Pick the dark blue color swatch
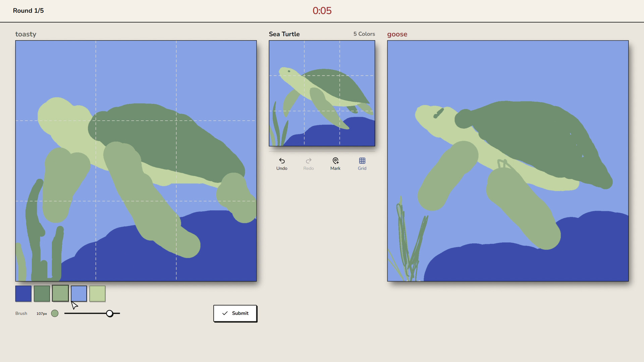Viewport: 644px width, 362px height. (23, 294)
